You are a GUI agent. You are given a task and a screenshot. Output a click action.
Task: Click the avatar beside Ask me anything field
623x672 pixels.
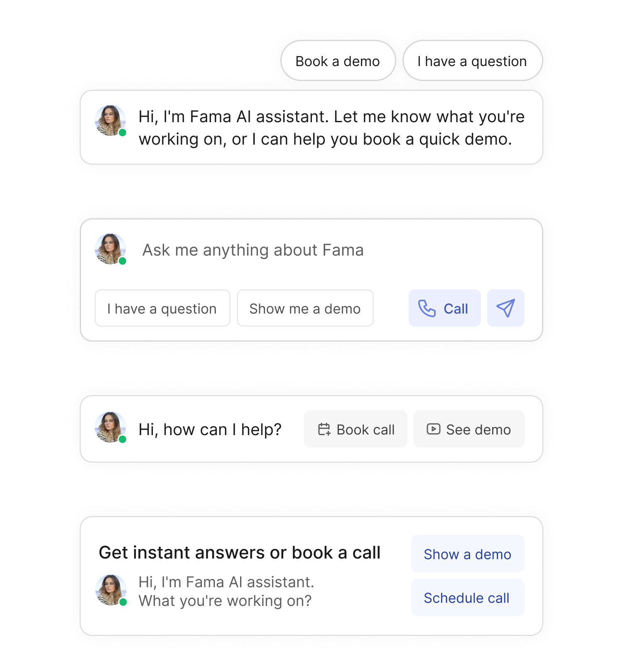[x=110, y=249]
